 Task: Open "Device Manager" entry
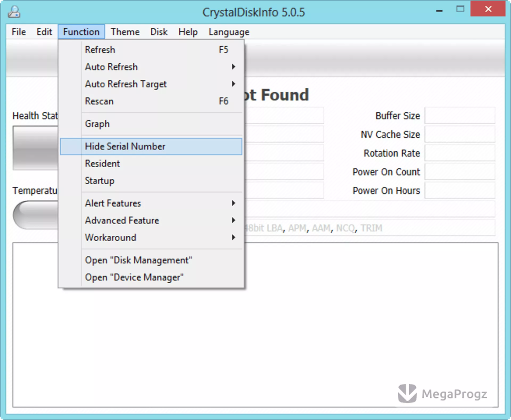point(151,277)
